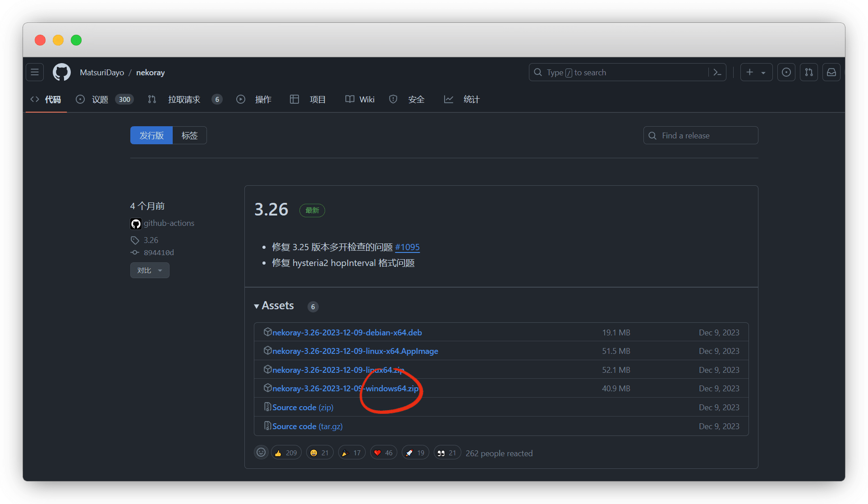Download nekoray windows64.zip asset
Image resolution: width=868 pixels, height=504 pixels.
click(345, 388)
